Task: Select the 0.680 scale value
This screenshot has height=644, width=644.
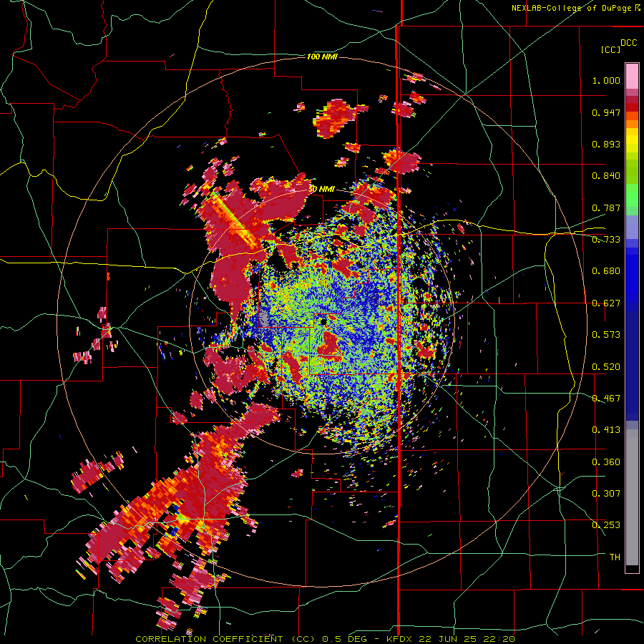Action: click(606, 271)
